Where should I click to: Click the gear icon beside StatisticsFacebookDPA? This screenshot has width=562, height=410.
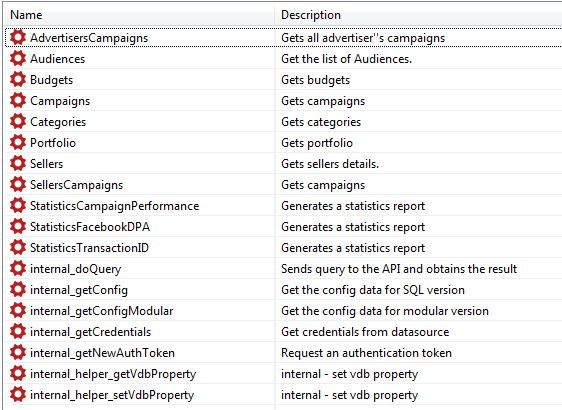(18, 227)
